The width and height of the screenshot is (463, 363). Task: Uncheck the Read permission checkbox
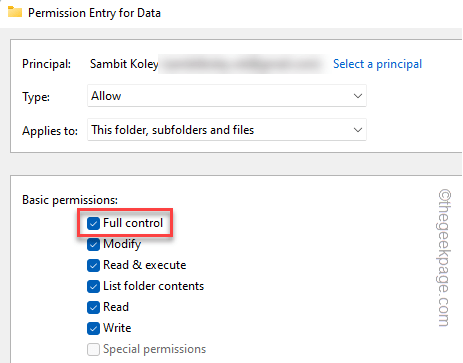pyautogui.click(x=93, y=307)
